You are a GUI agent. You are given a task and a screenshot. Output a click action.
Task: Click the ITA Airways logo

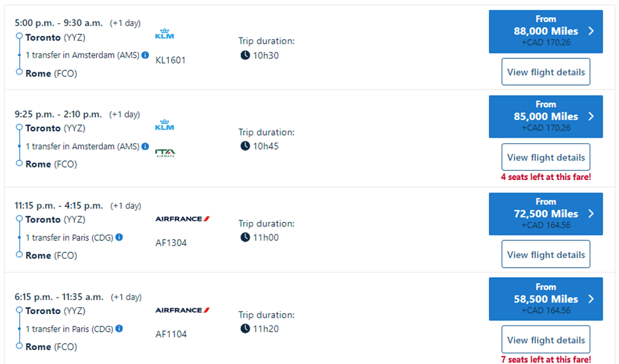[165, 152]
